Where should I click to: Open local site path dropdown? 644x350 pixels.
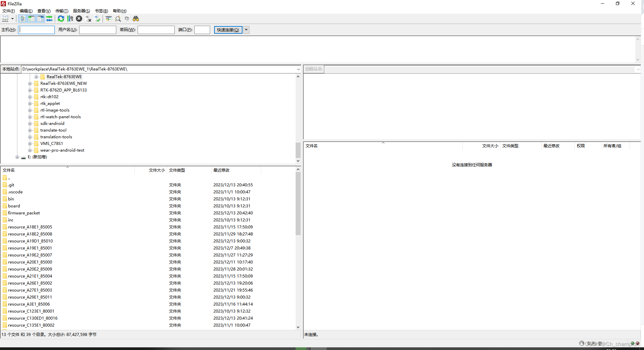298,69
